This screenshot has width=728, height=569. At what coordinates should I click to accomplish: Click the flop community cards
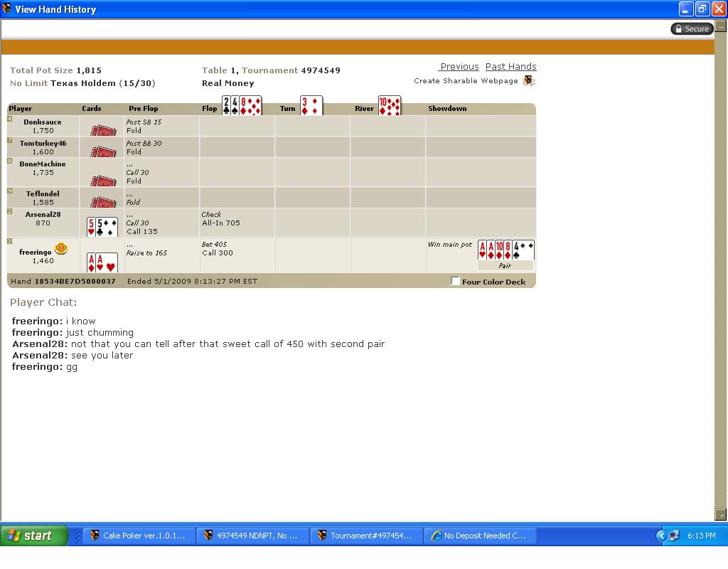[x=242, y=105]
